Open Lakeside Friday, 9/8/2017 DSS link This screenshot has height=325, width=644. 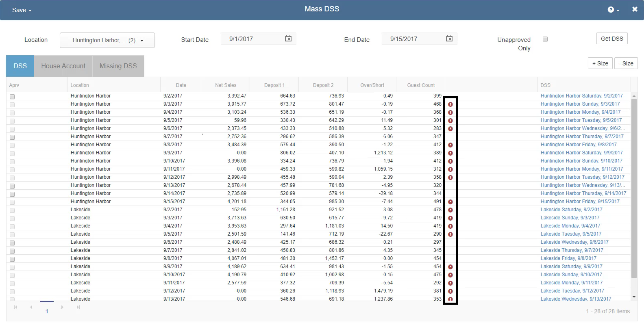[568, 258]
